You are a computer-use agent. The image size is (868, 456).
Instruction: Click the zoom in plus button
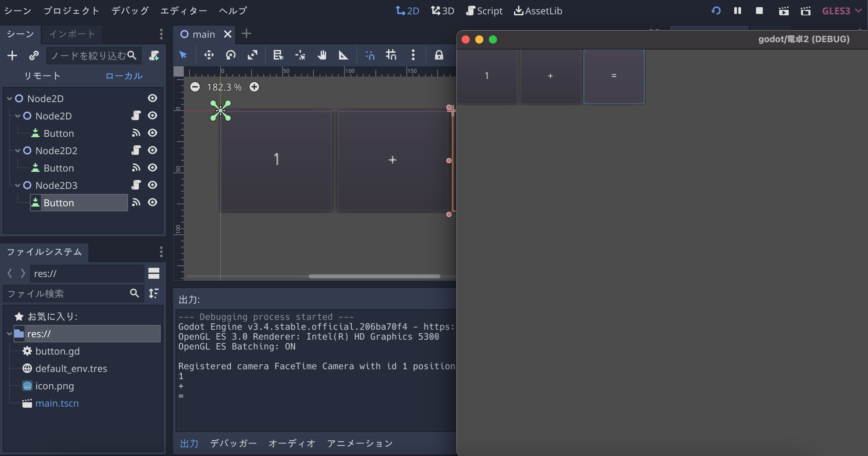point(254,87)
